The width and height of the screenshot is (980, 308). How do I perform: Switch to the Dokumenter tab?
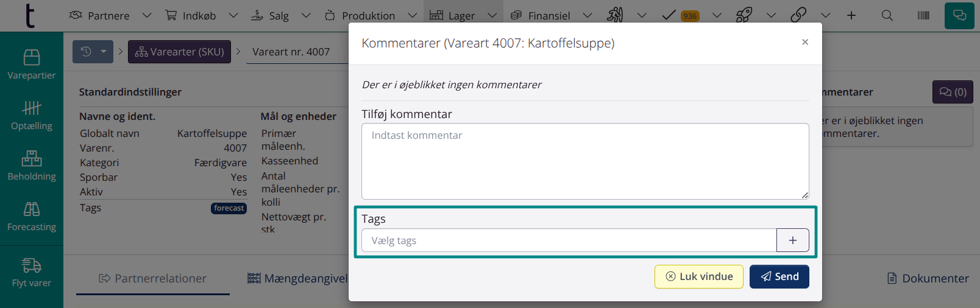(928, 278)
